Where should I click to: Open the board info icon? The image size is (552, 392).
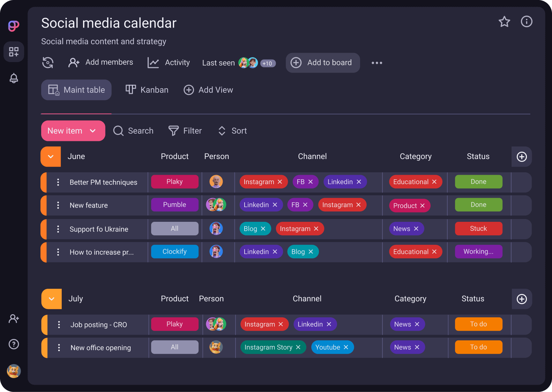point(527,22)
